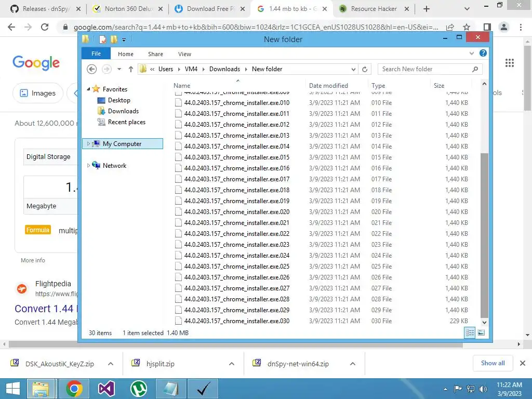Click the Chrome horizontal scrollbar

235,344
